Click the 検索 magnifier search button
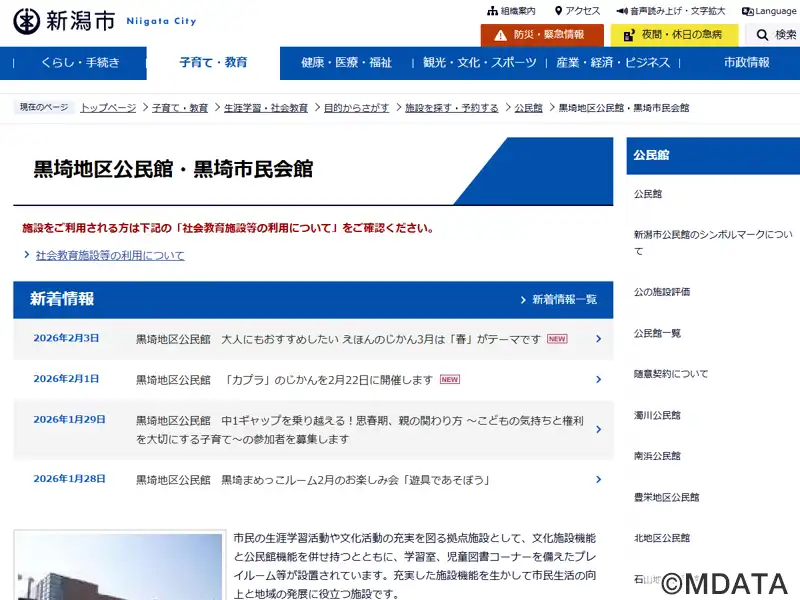 coord(777,35)
